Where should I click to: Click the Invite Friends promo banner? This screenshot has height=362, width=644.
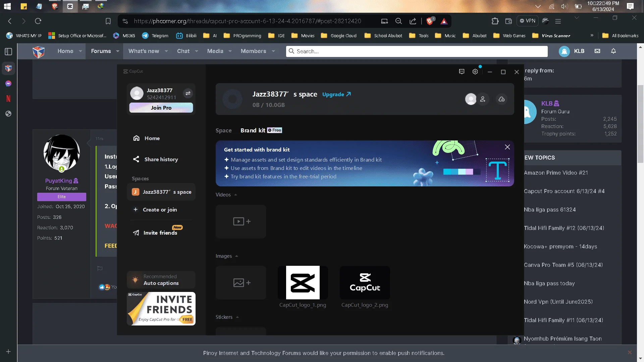point(161,309)
